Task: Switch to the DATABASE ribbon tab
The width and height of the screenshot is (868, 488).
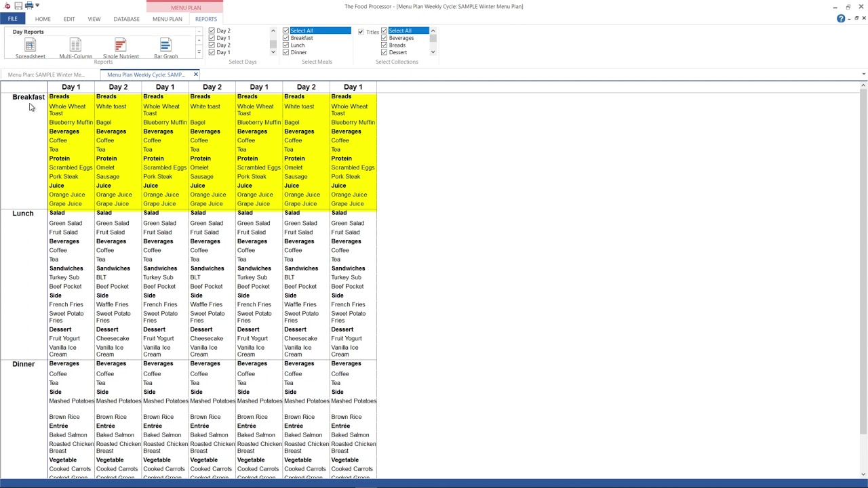Action: (127, 19)
